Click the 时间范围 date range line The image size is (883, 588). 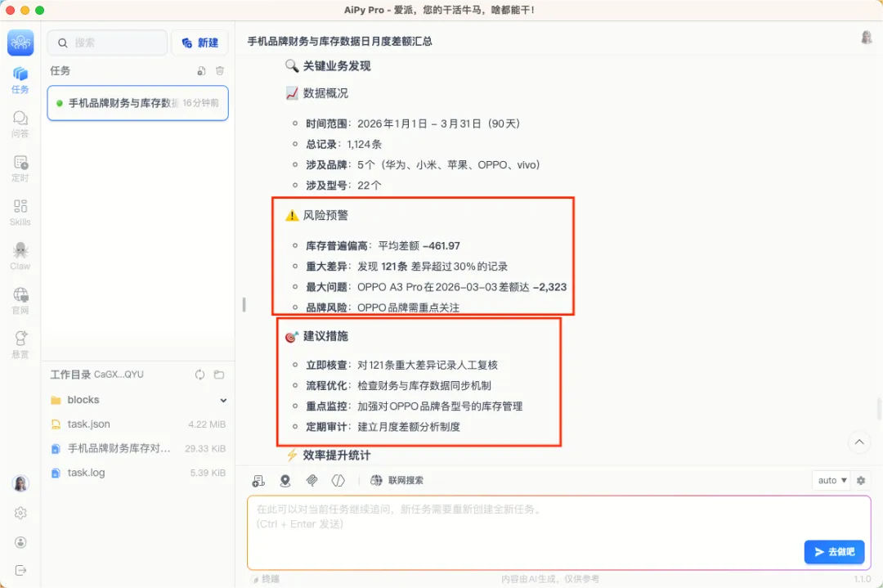pos(413,123)
